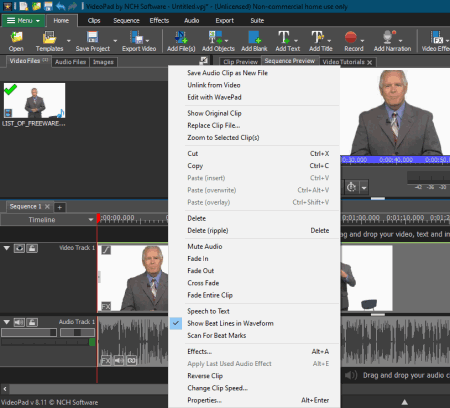450x408 pixels.
Task: Click the red playhead marker on timeline
Action: pos(98,218)
